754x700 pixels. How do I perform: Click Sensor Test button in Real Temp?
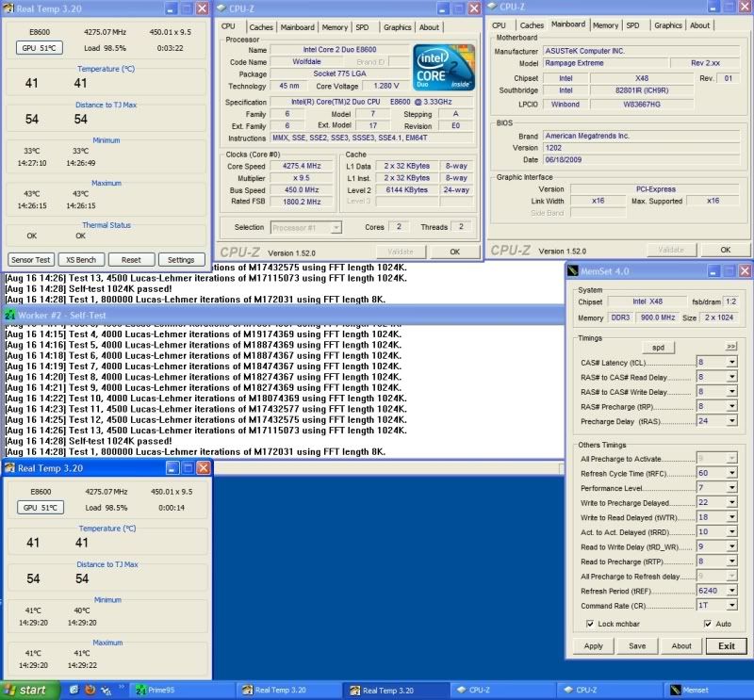31,260
